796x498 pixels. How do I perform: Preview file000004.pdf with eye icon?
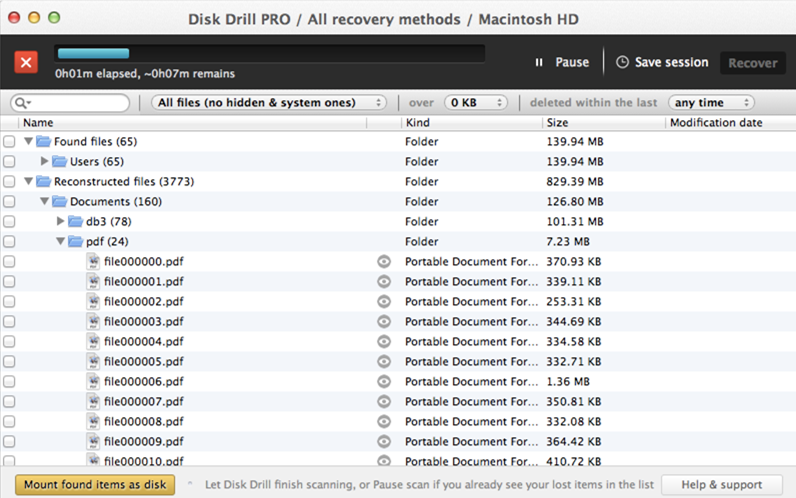pos(384,341)
